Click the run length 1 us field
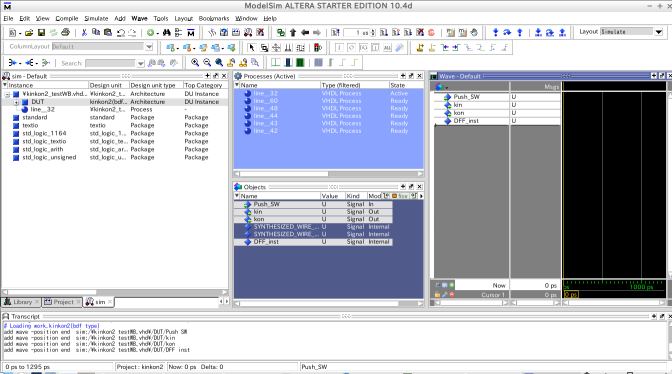This screenshot has height=374, width=672. click(x=357, y=33)
